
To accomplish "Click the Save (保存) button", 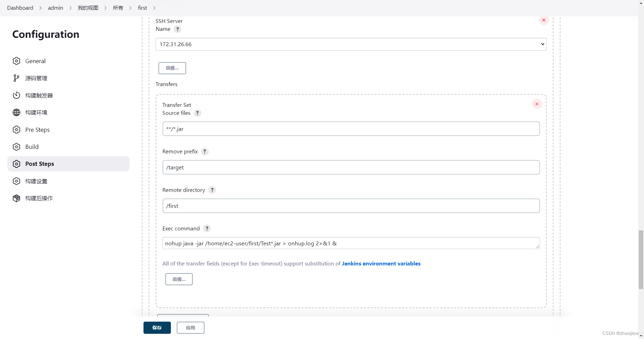I will coord(157,328).
